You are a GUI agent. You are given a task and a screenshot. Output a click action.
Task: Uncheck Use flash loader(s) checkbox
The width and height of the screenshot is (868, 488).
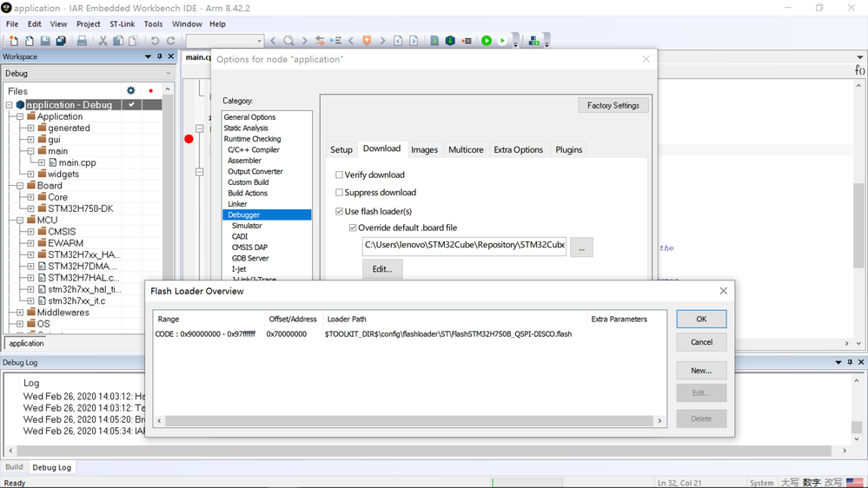(x=340, y=211)
